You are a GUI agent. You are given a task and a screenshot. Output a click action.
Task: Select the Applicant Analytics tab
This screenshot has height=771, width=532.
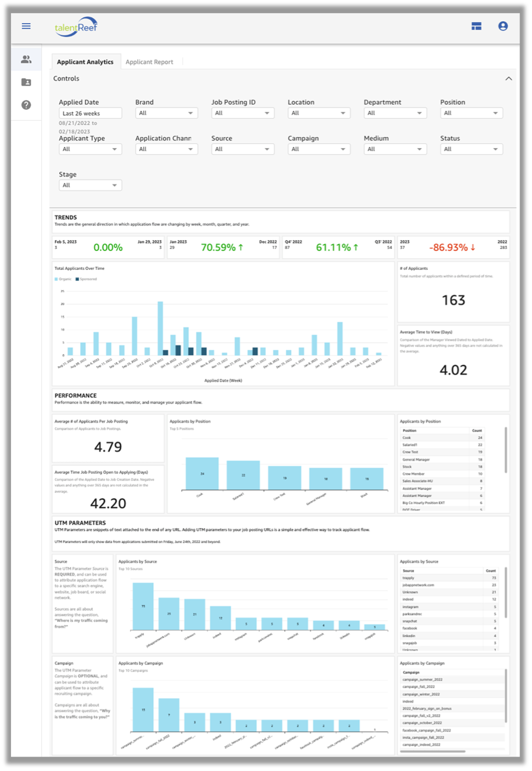[85, 61]
